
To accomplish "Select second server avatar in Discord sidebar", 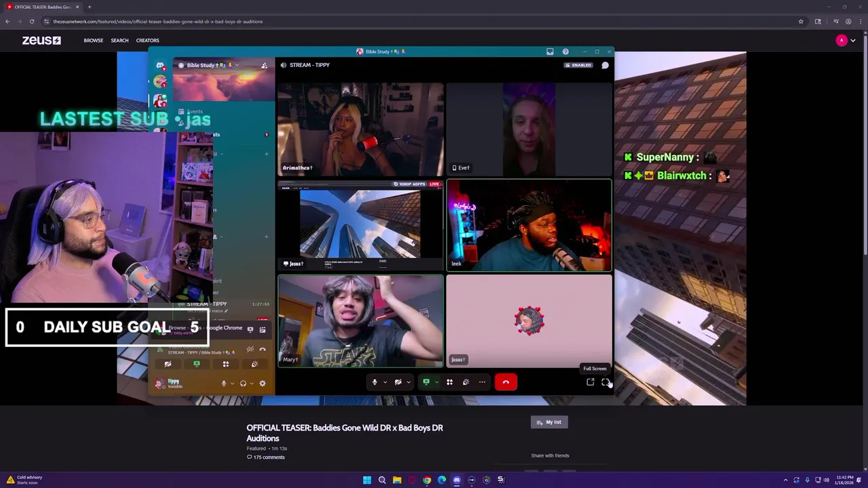I will tap(160, 101).
